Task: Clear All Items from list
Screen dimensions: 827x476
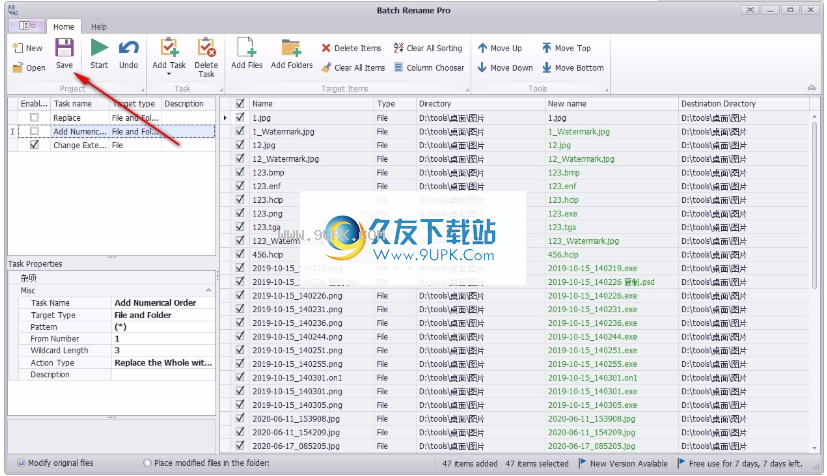Action: point(353,67)
